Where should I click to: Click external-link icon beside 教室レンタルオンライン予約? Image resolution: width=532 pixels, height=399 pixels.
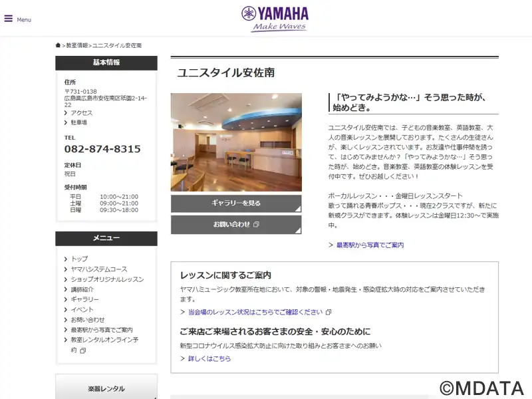[x=82, y=350]
